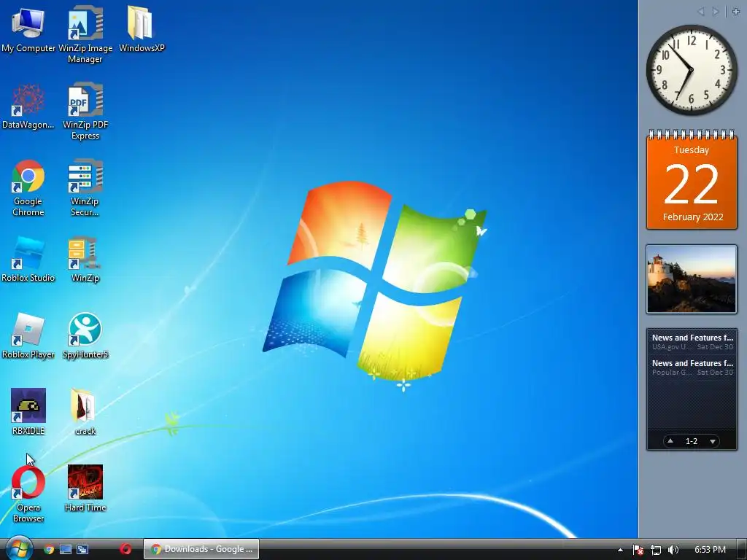747x560 pixels.
Task: Select the crack folder icon
Action: click(x=85, y=413)
